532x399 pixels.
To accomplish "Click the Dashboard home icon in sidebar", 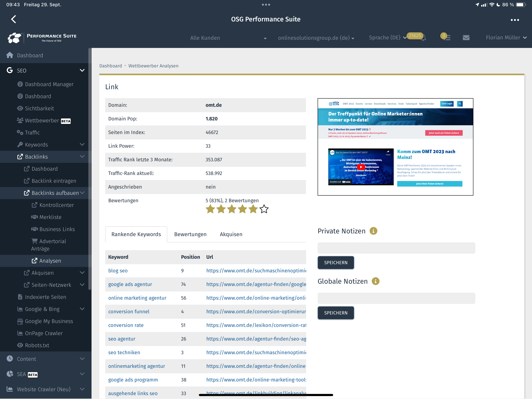I will pos(10,55).
